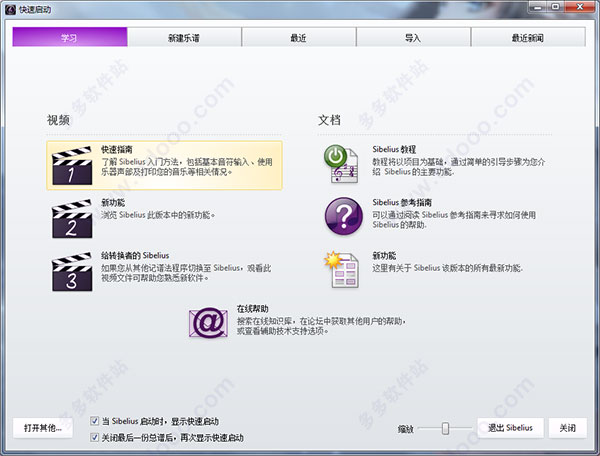Click the 快速启动 window title text
Screen dimensions: 600x456
tap(35, 10)
